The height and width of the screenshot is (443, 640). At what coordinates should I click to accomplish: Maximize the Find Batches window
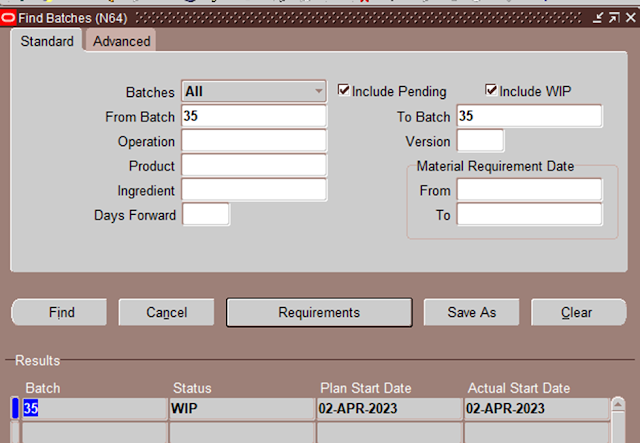pos(614,18)
